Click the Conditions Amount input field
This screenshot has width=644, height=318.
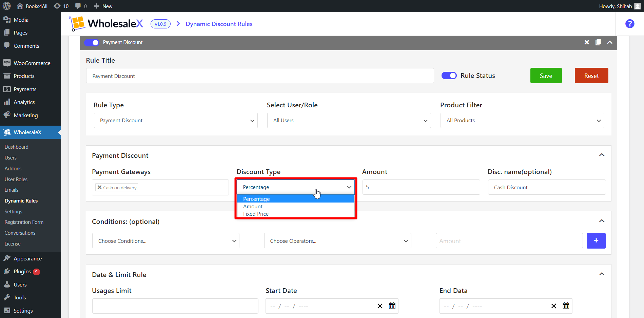coord(509,241)
